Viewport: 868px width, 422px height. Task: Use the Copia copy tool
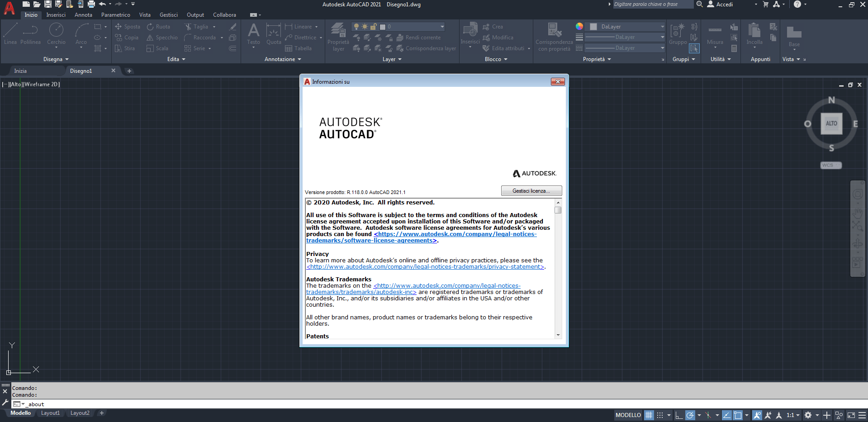pyautogui.click(x=127, y=38)
